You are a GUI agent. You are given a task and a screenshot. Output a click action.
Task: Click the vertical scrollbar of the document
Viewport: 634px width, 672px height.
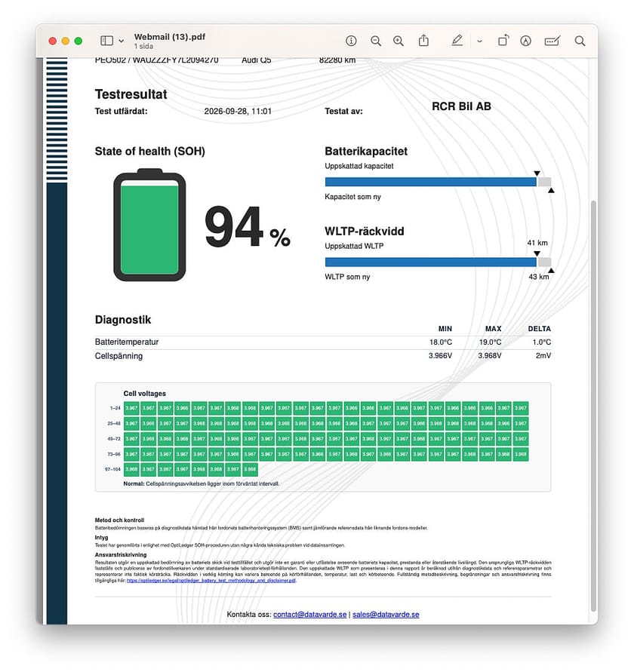[594, 406]
